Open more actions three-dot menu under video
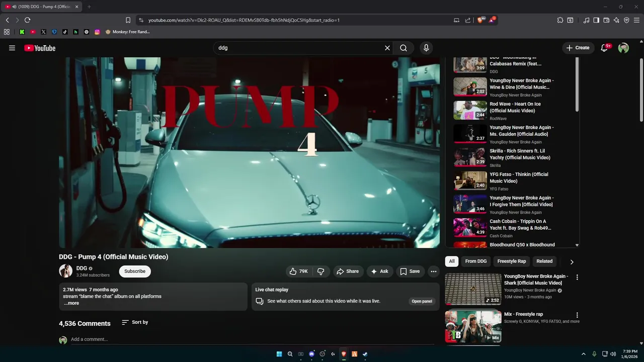Screen dimensions: 644x362 [433, 271]
